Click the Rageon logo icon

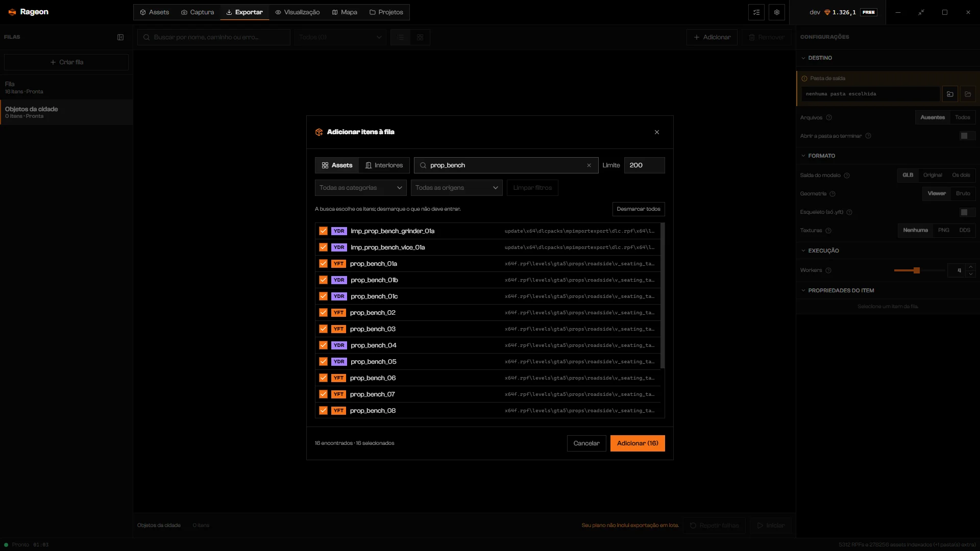pos(12,12)
